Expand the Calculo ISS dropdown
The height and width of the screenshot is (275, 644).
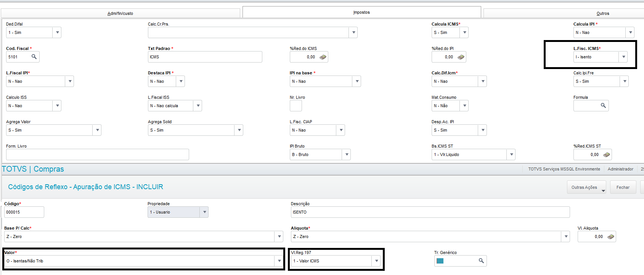point(57,106)
